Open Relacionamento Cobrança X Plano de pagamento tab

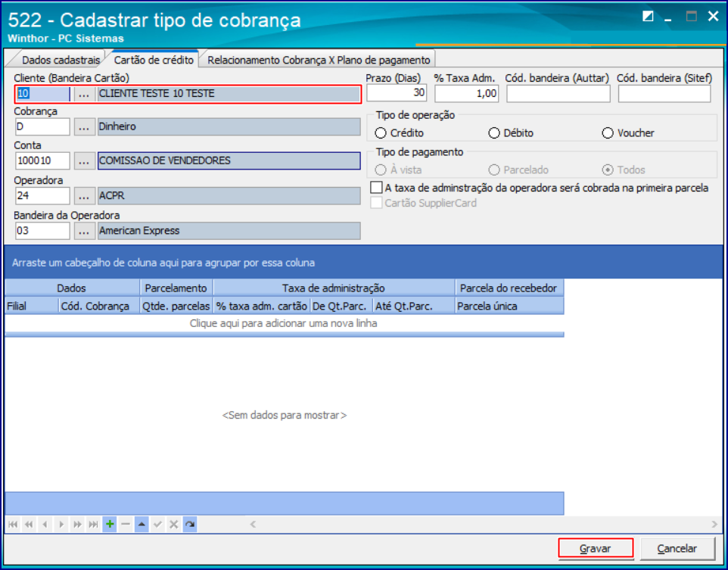coord(319,60)
